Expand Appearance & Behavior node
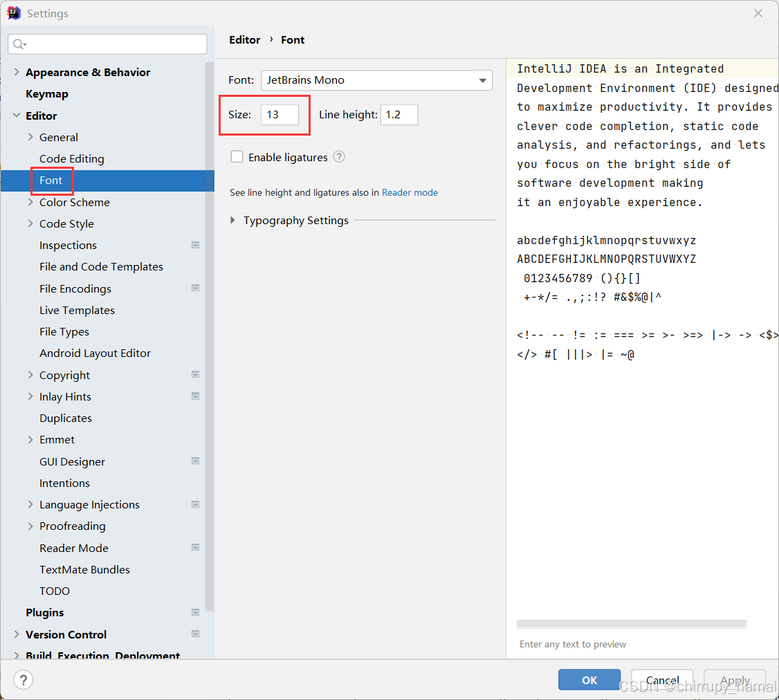Screen dimensions: 779x700 [x=17, y=72]
